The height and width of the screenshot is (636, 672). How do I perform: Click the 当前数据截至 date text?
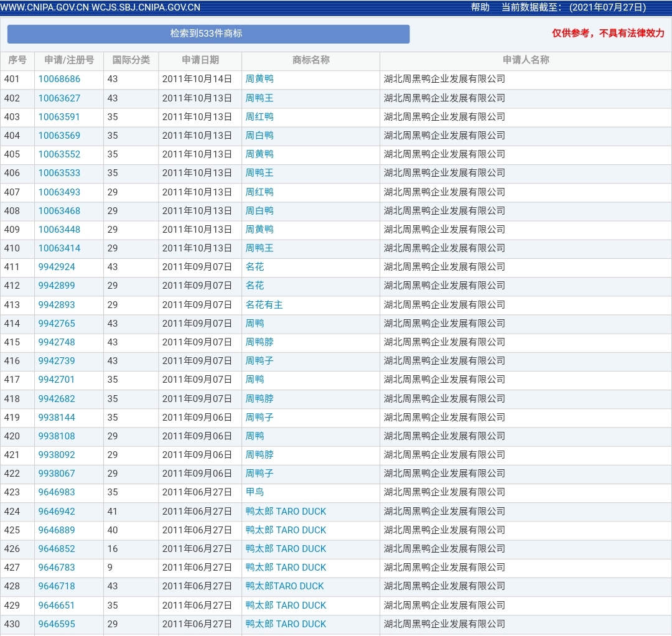pos(574,7)
